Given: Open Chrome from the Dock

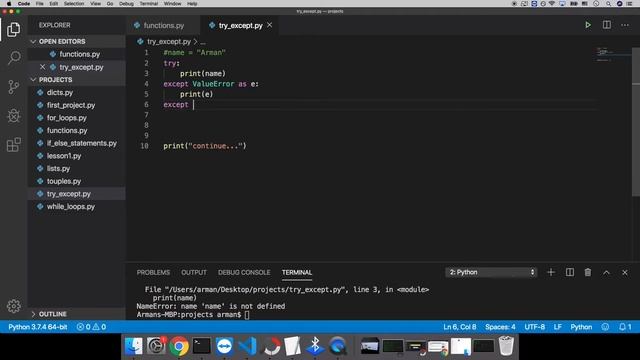Looking at the screenshot, I should click(x=179, y=347).
